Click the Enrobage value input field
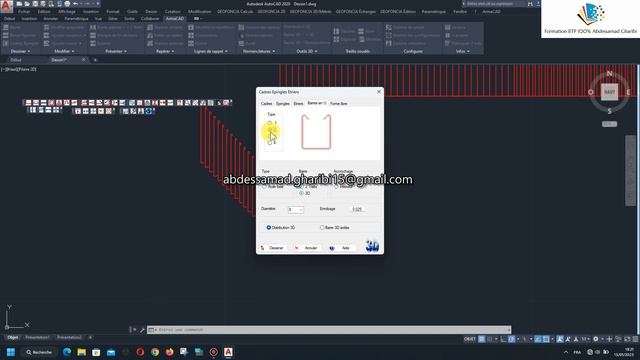Screen dimensions: 640x360 [357, 209]
